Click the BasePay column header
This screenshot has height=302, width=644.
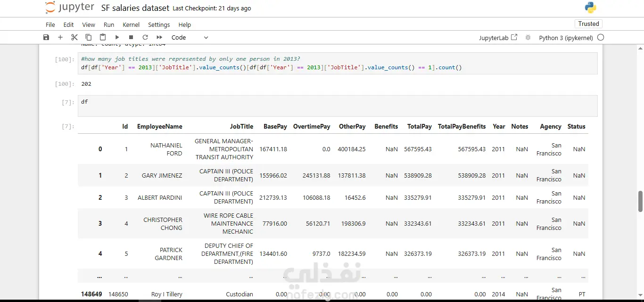point(275,126)
